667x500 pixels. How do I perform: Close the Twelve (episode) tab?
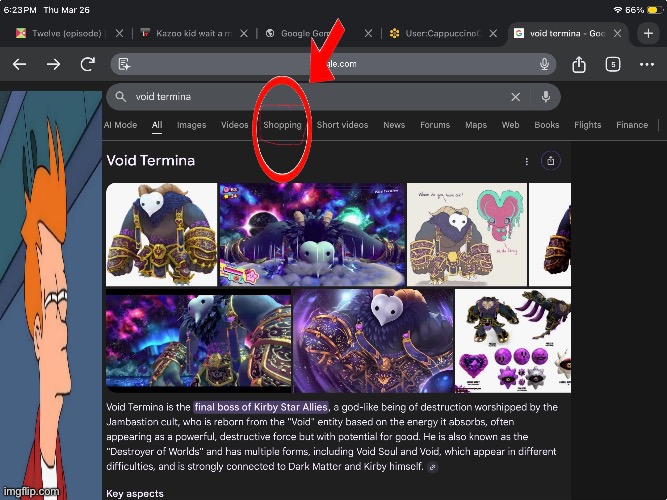(x=120, y=33)
